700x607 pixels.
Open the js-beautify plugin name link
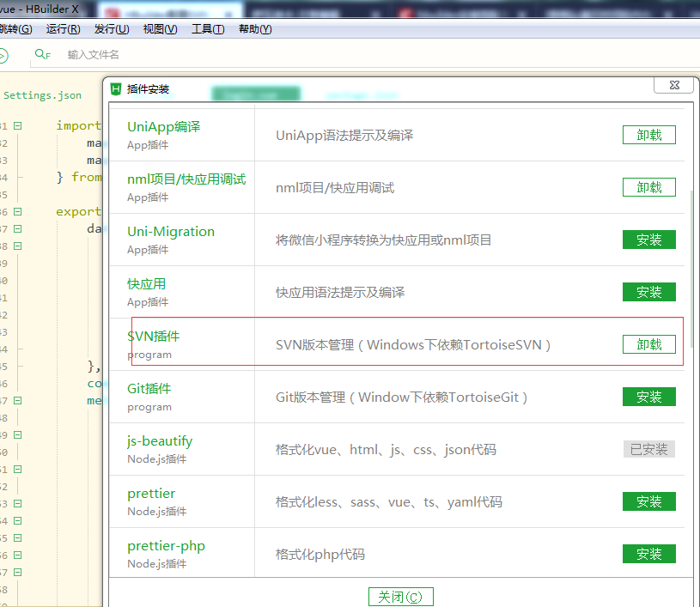click(x=160, y=441)
